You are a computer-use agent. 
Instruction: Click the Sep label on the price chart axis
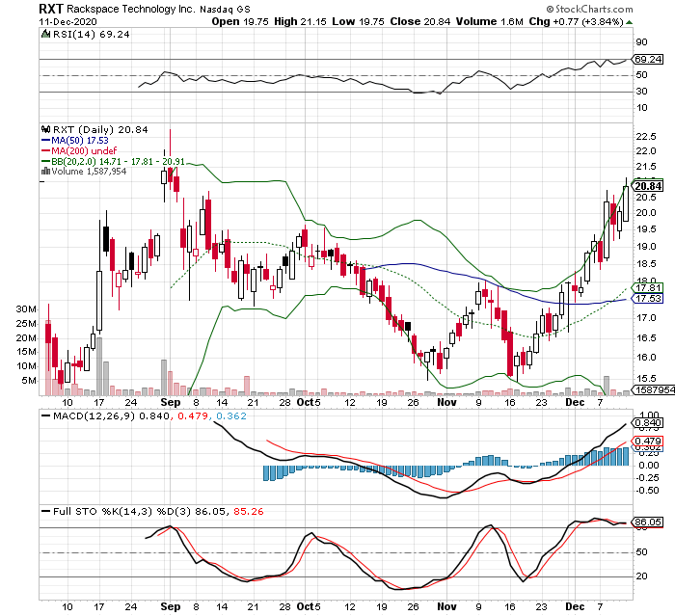[x=170, y=403]
